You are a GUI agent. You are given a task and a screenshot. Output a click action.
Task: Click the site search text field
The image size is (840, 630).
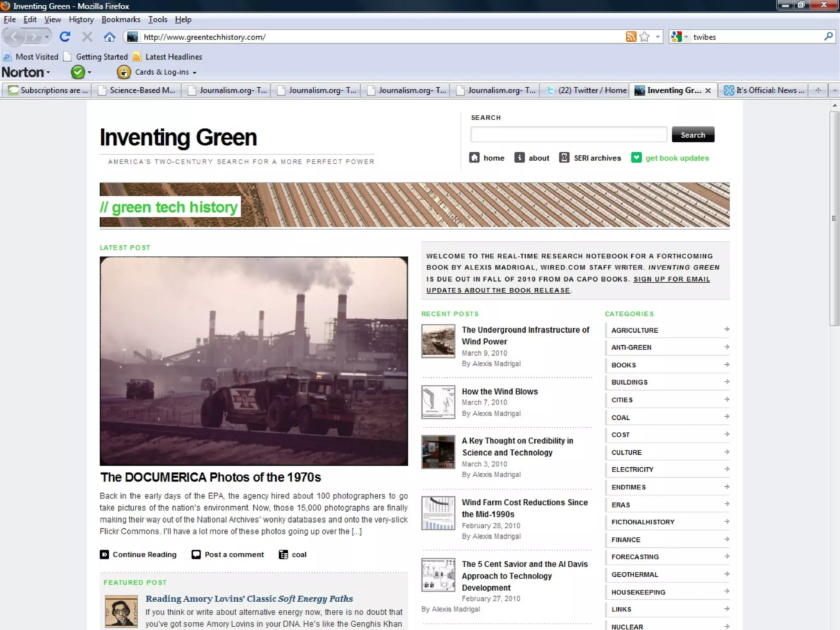coord(568,135)
